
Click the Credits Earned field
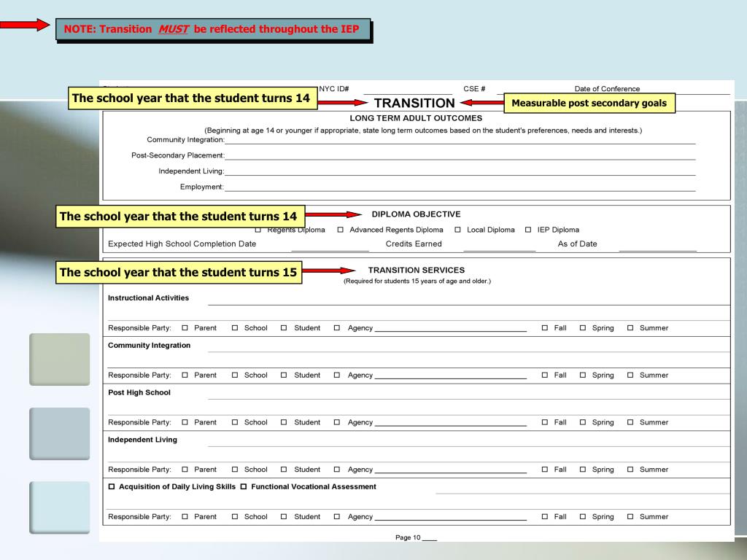[499, 245]
